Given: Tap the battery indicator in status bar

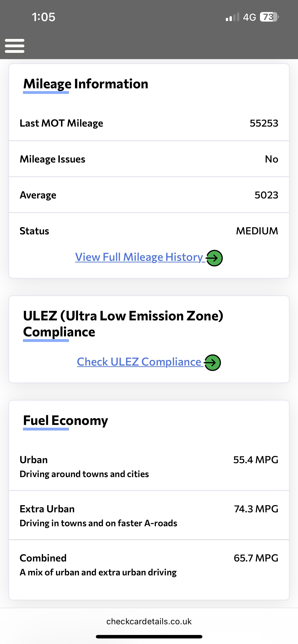Looking at the screenshot, I should (x=269, y=17).
